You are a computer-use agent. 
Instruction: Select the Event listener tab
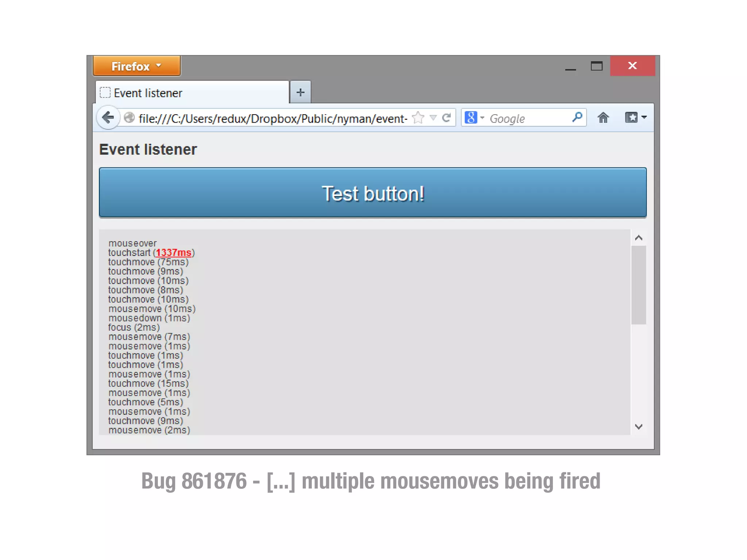click(193, 93)
